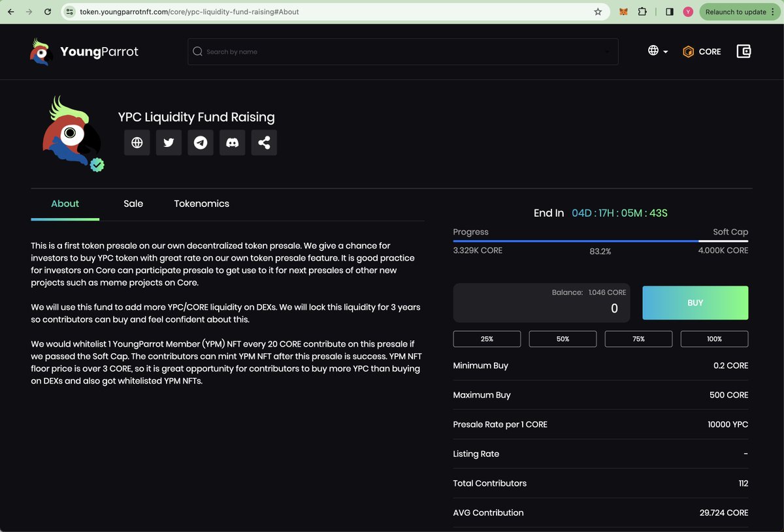Viewport: 784px width, 532px height.
Task: Click the green verified badge
Action: pyautogui.click(x=97, y=164)
